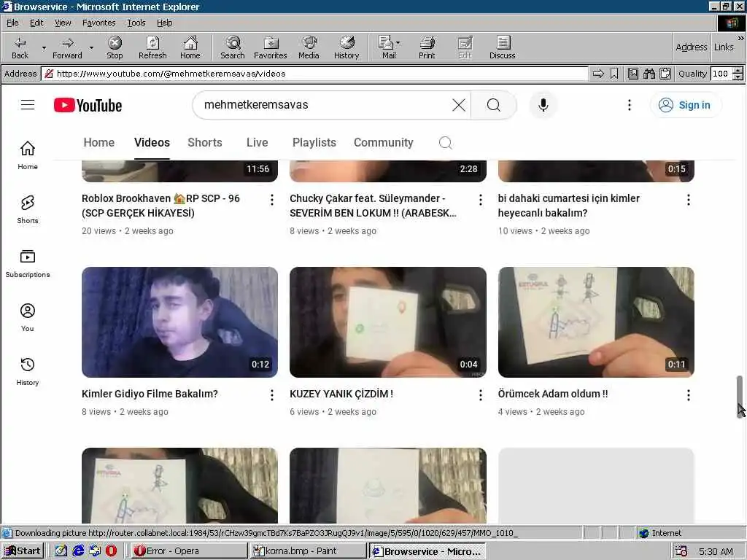Open KUZEY YANIK ÇİZDİM ! title link
This screenshot has width=747, height=560.
[x=341, y=394]
